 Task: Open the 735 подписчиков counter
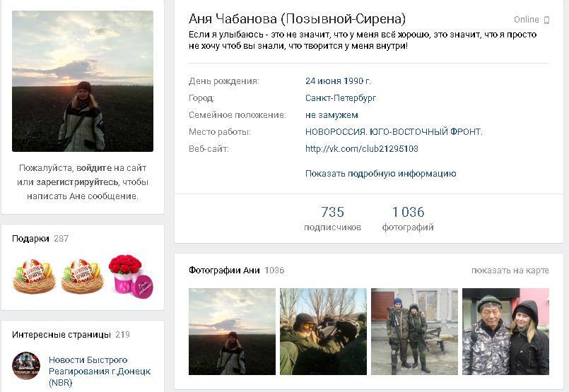point(332,218)
